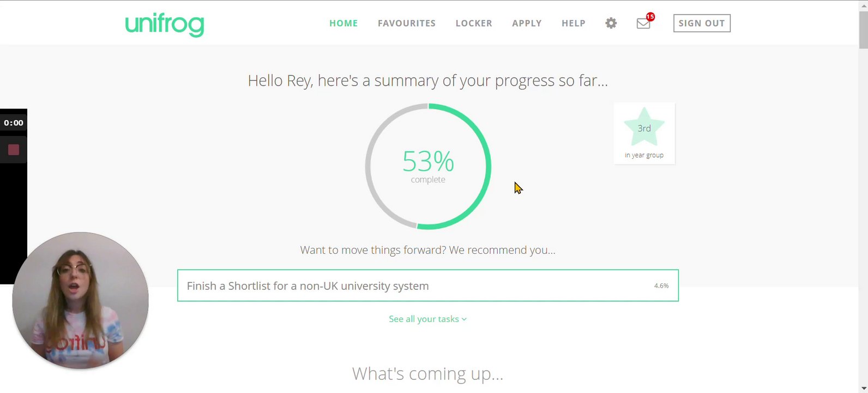This screenshot has height=393, width=868.
Task: Click the presenter webcam bubble
Action: point(80,300)
